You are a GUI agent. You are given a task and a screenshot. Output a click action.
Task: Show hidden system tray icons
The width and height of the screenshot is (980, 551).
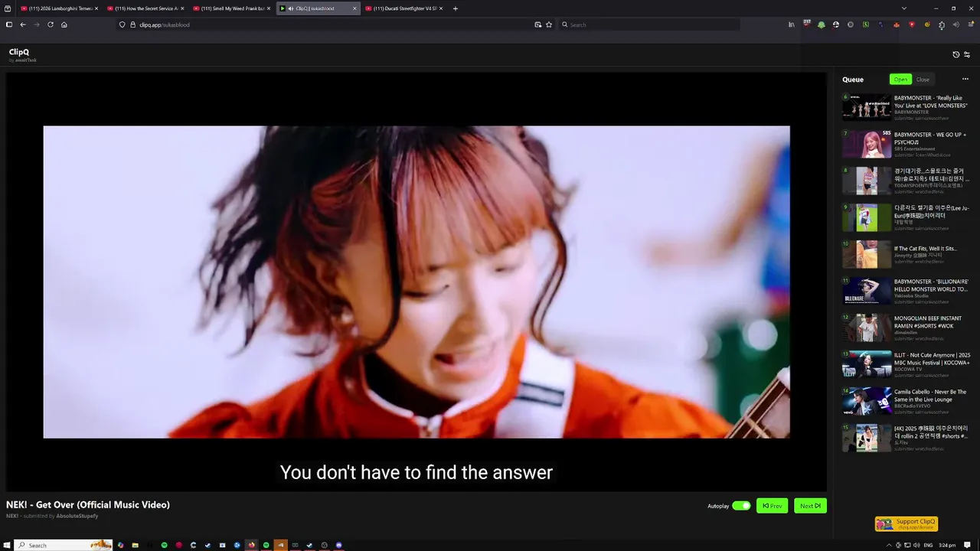point(889,545)
